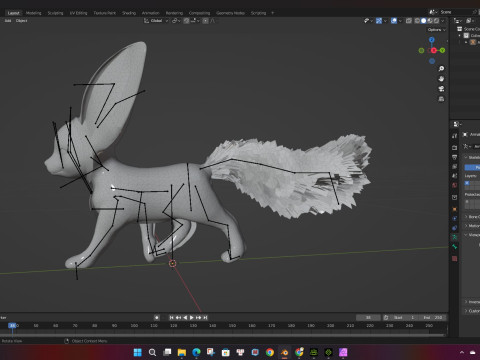Switch perspective/orthographic with the grid icon
Screen dimensions: 480x360
(441, 99)
